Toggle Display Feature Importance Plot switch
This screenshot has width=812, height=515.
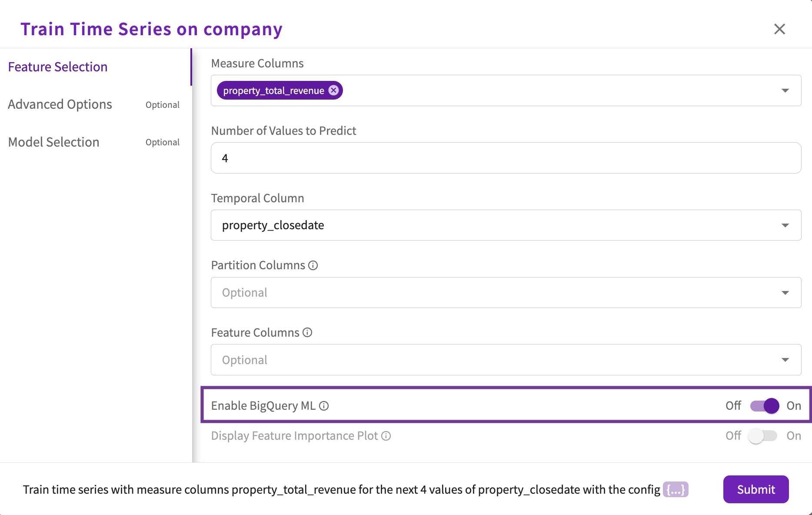pos(762,436)
